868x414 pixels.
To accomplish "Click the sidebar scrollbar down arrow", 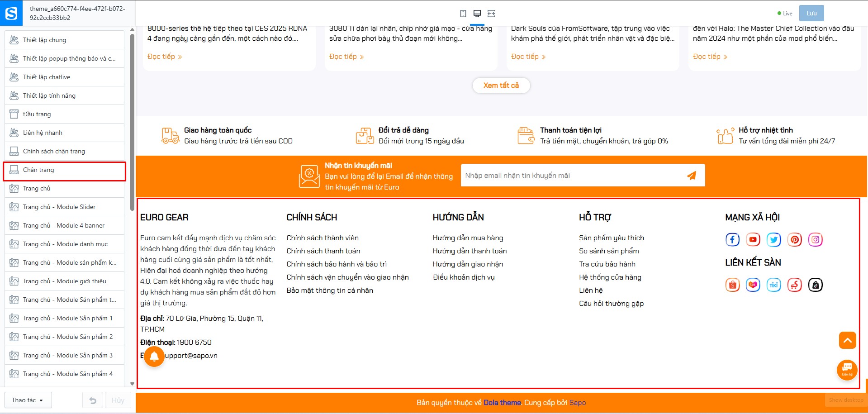I will click(132, 384).
